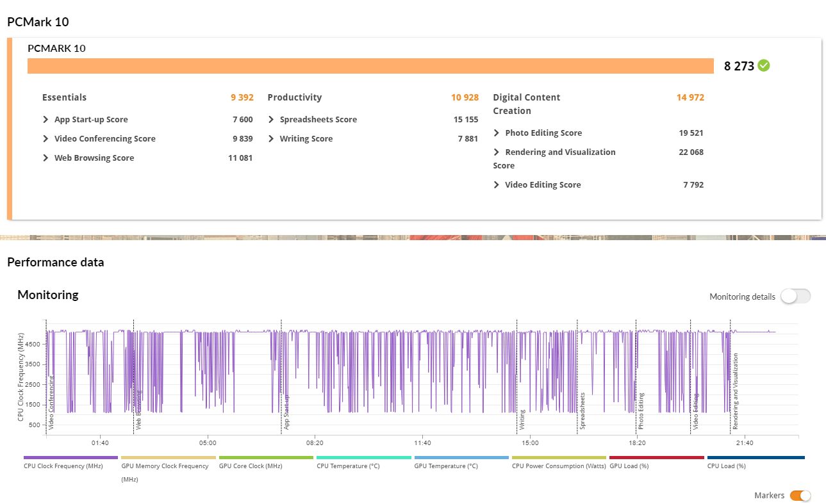Image resolution: width=826 pixels, height=504 pixels.
Task: Click the 05:00 time axis label
Action: (x=208, y=443)
